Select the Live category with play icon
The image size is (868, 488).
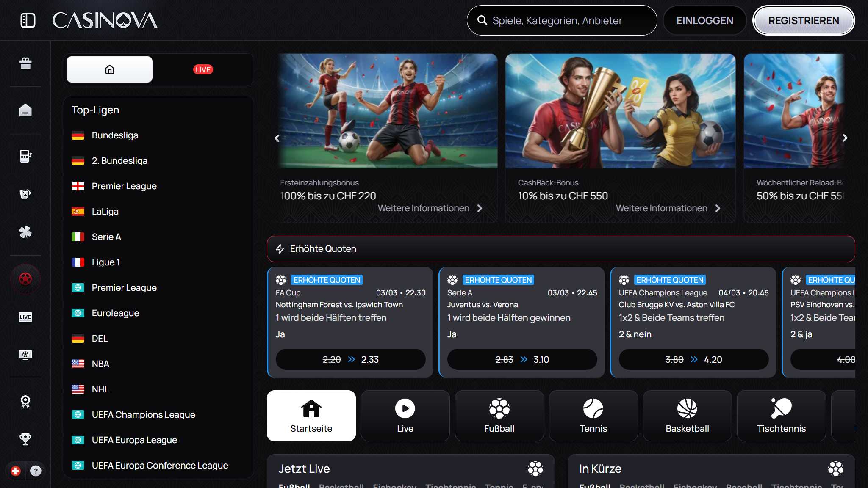pyautogui.click(x=405, y=416)
